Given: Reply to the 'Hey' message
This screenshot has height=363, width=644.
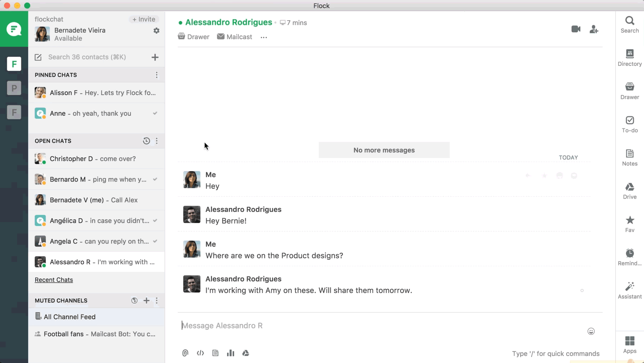Looking at the screenshot, I should [528, 175].
